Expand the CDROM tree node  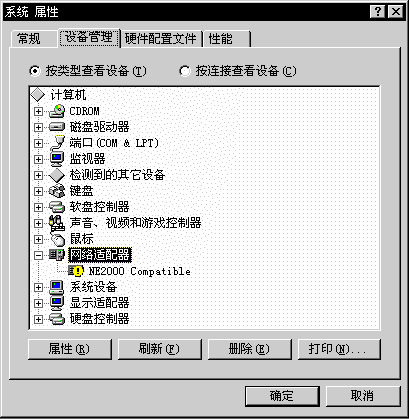[x=38, y=111]
